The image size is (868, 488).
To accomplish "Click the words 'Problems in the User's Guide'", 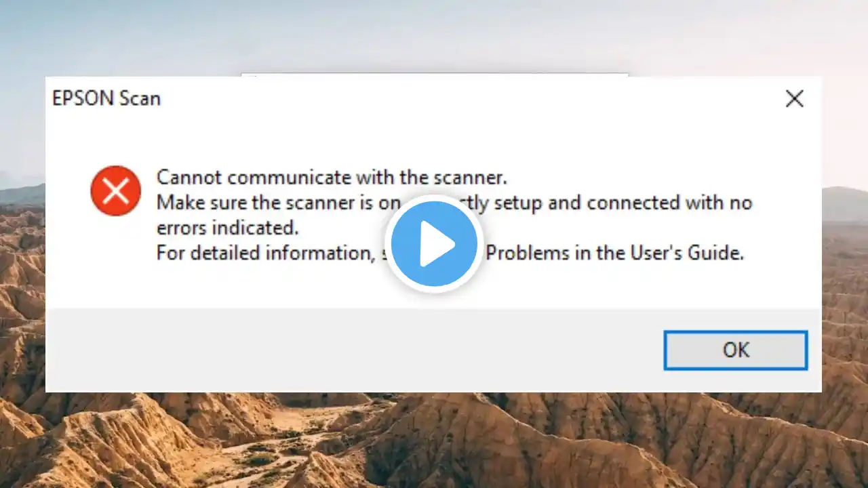I will click(x=615, y=253).
